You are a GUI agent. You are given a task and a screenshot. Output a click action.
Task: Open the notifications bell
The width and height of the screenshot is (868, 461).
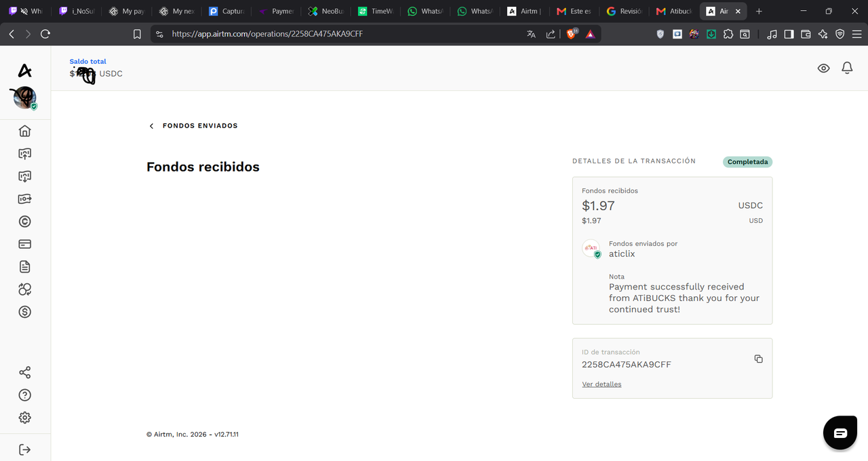click(847, 68)
